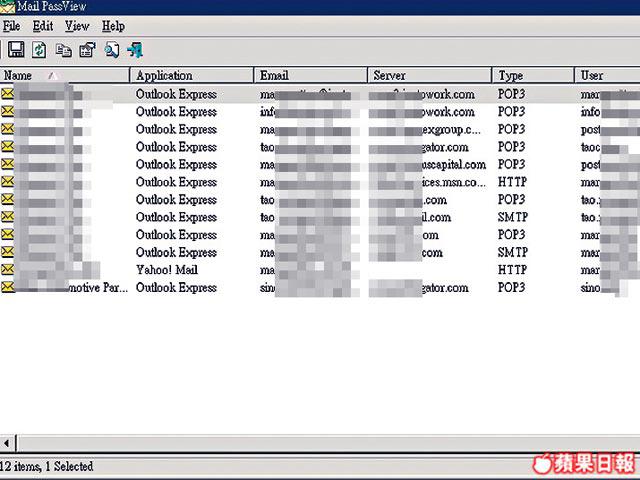The height and width of the screenshot is (480, 640).
Task: Click the Copy selected items toolbar icon
Action: (x=63, y=50)
